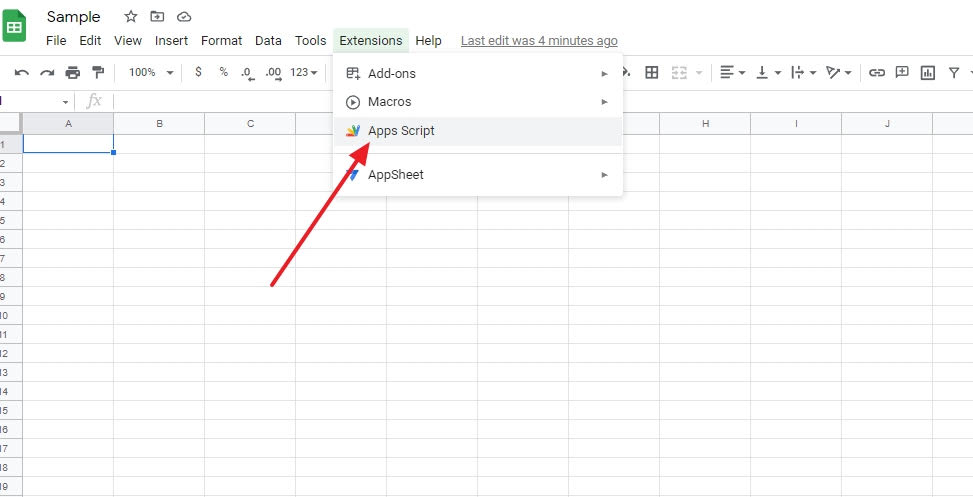Click the Insert chart icon
Image resolution: width=973 pixels, height=497 pixels.
[x=928, y=72]
